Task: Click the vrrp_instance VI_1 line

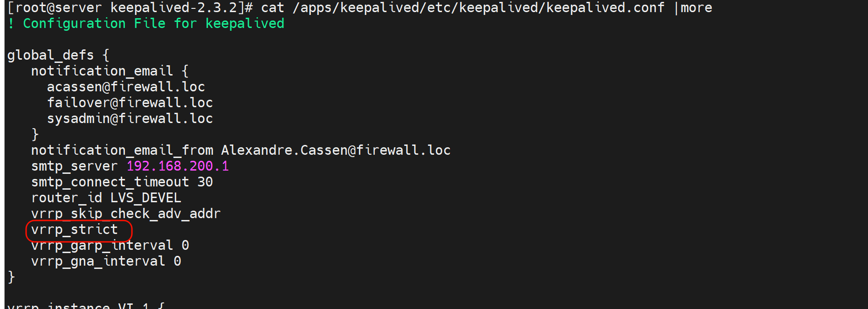Action: coord(86,305)
